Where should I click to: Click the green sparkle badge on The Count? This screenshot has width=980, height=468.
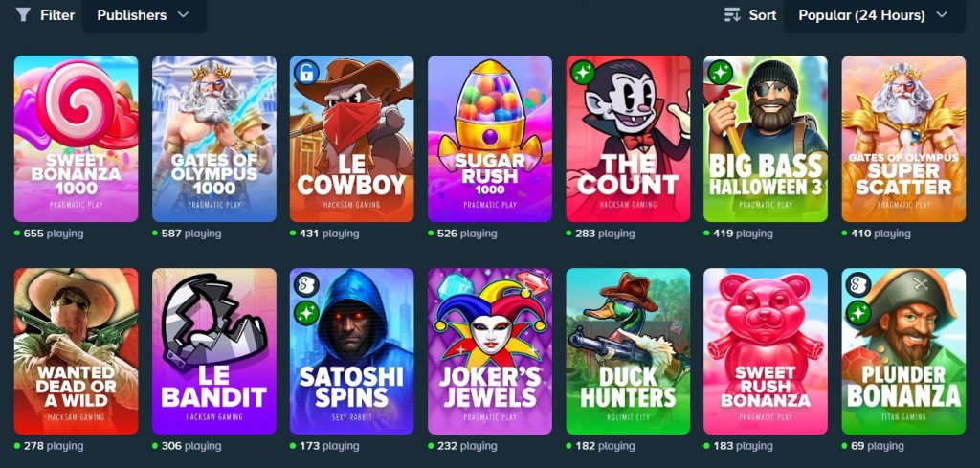pos(583,73)
